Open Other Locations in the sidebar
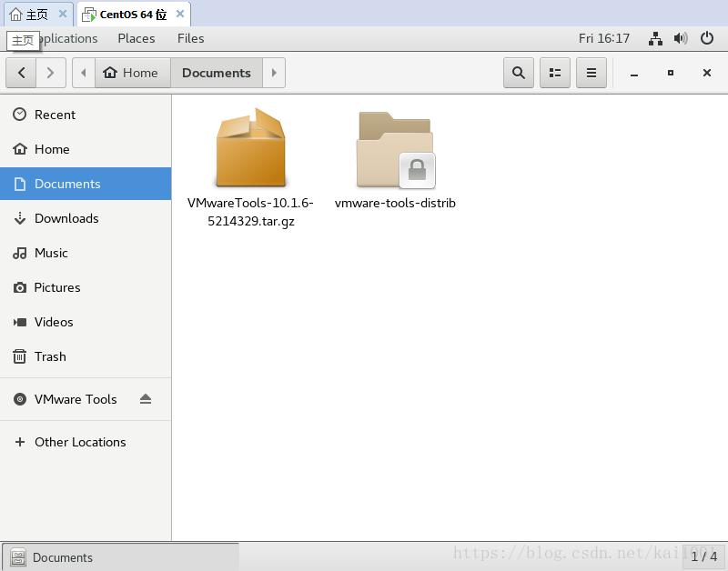 point(86,442)
